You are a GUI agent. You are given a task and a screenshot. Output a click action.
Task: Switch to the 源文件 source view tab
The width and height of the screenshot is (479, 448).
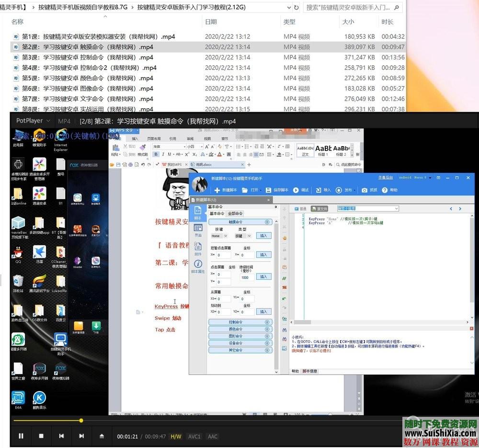click(x=319, y=209)
